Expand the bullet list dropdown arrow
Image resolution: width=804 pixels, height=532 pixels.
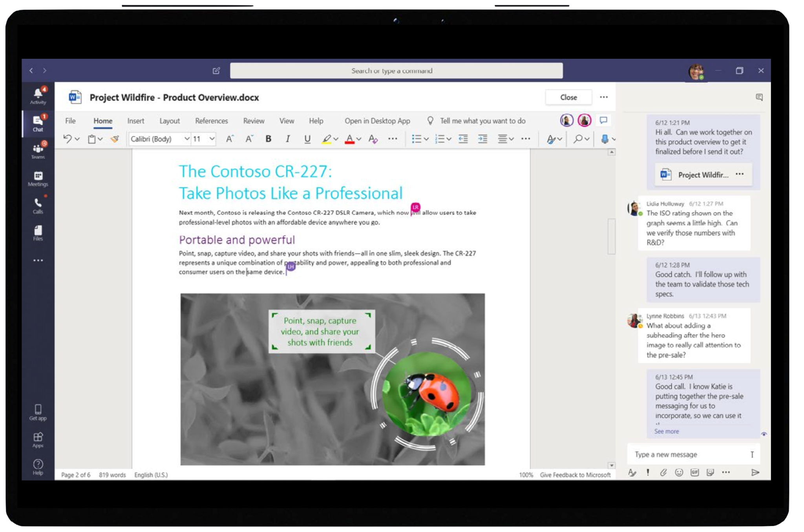[x=426, y=139]
